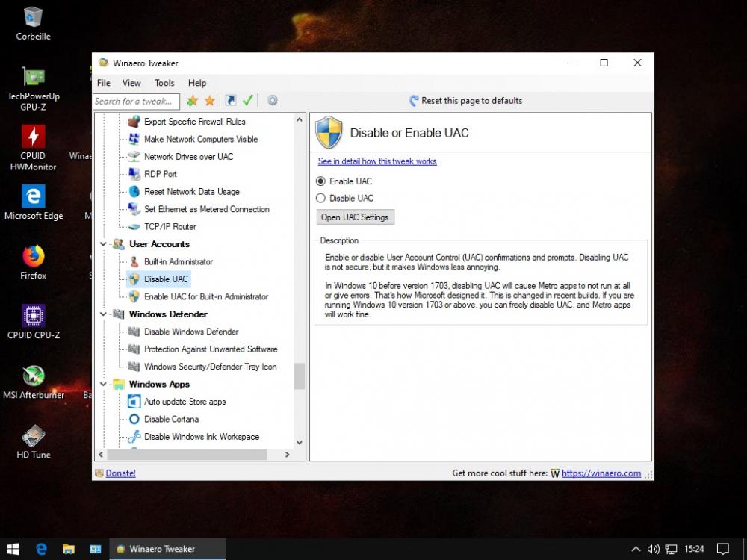
Task: Follow the 'See in detail how this tweak works' link
Action: tap(377, 161)
